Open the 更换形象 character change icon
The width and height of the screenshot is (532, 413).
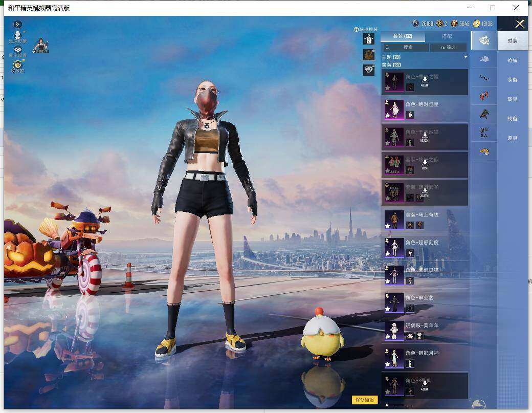click(x=17, y=36)
